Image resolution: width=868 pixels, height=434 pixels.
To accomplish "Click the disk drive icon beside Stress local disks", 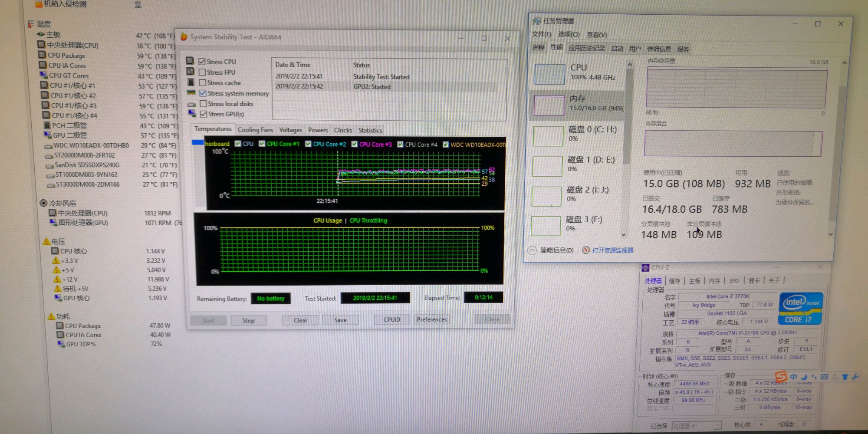I will [x=191, y=104].
